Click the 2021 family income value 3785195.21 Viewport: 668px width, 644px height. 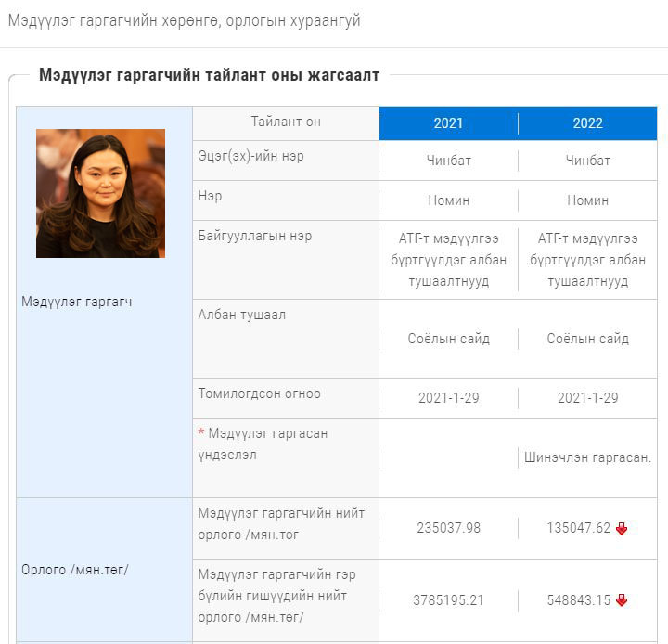(449, 600)
